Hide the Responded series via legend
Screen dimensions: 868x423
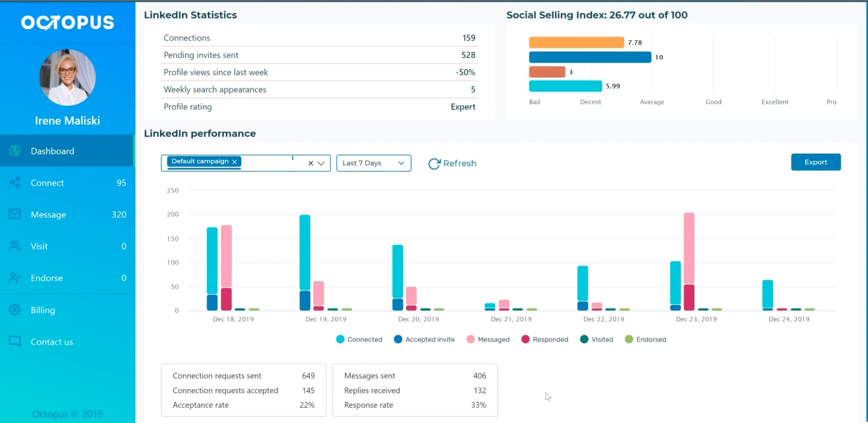click(x=545, y=339)
